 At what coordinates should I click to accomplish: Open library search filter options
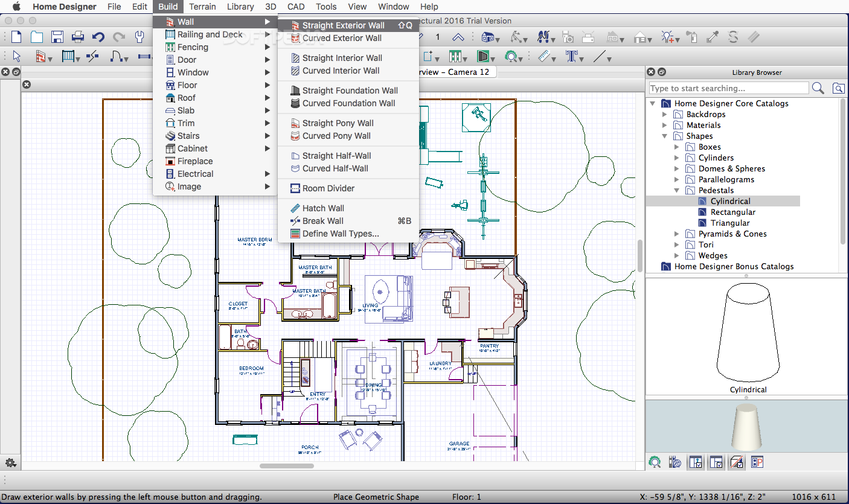point(838,88)
